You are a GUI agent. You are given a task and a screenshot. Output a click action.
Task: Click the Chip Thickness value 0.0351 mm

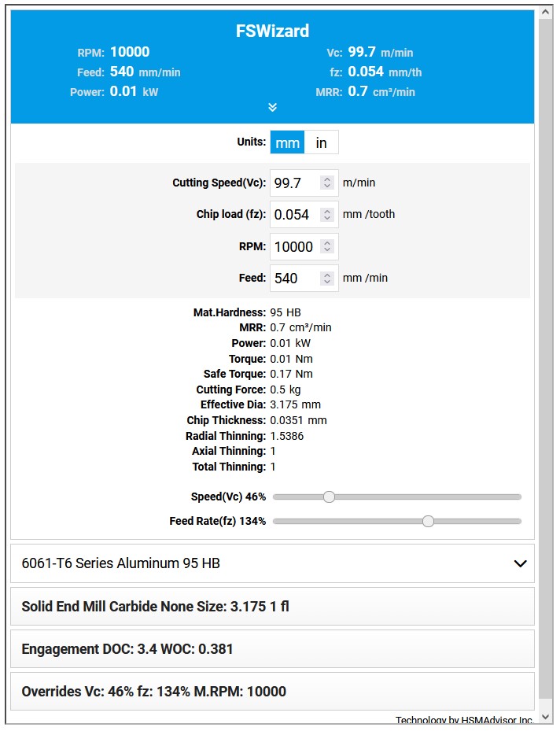tap(299, 420)
